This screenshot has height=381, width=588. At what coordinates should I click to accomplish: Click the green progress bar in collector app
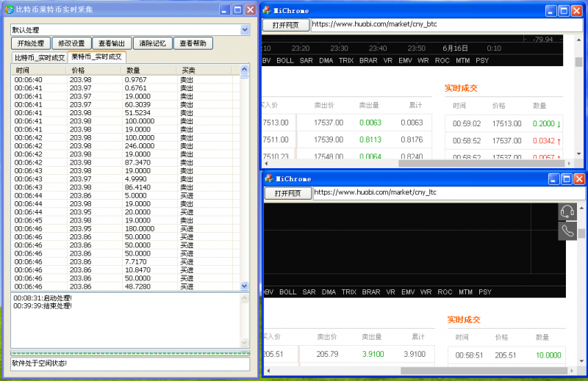(130, 353)
